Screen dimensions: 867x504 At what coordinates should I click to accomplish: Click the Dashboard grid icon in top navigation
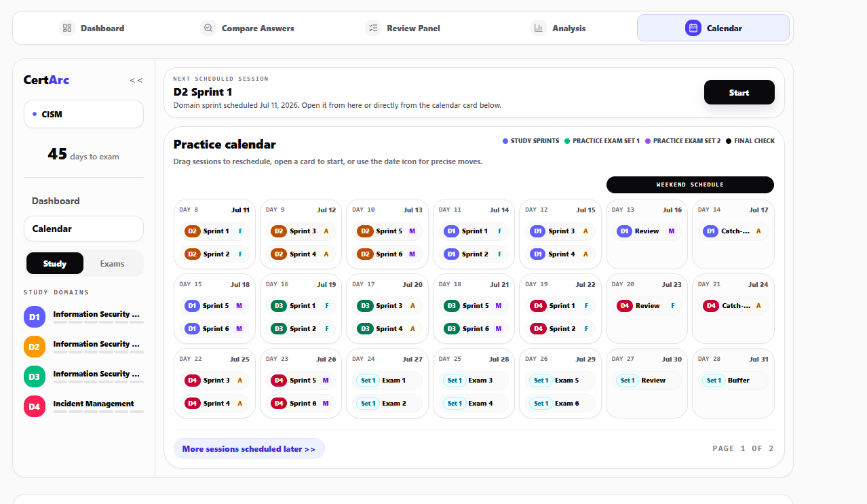pos(67,28)
